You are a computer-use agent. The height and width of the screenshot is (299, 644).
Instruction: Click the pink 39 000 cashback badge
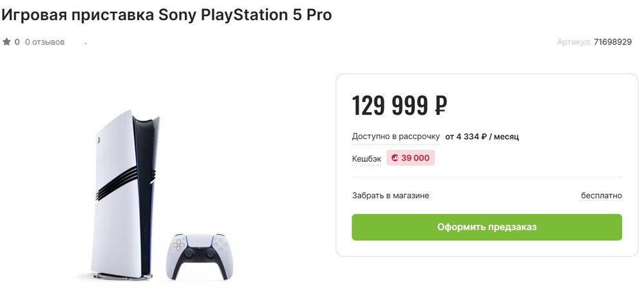point(411,158)
